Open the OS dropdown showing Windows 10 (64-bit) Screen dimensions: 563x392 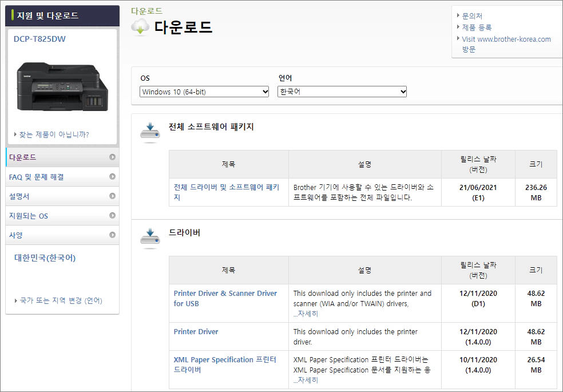click(x=204, y=92)
